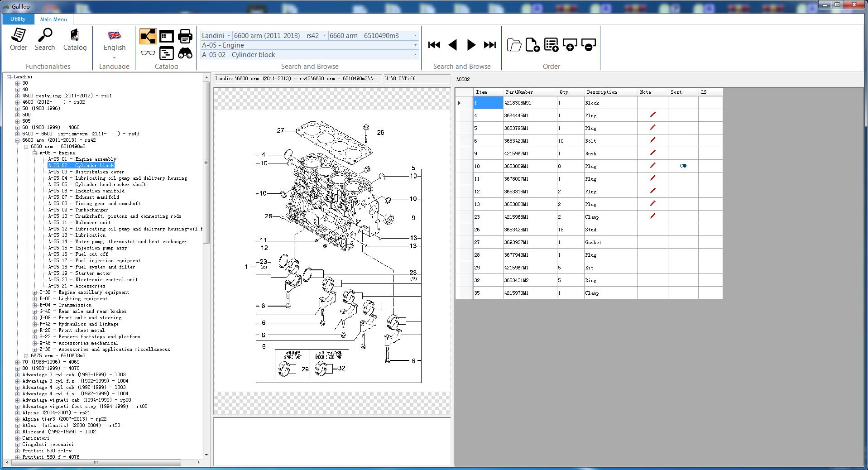Open the A-05 02 - Cylinder block dropdown
The height and width of the screenshot is (470, 868).
[415, 55]
